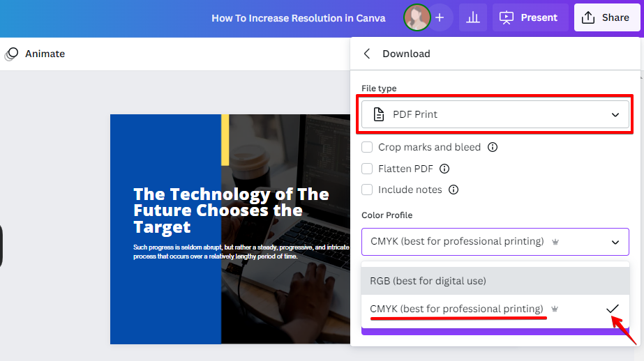
Task: Enable Crop marks and bleed checkbox
Action: (367, 147)
